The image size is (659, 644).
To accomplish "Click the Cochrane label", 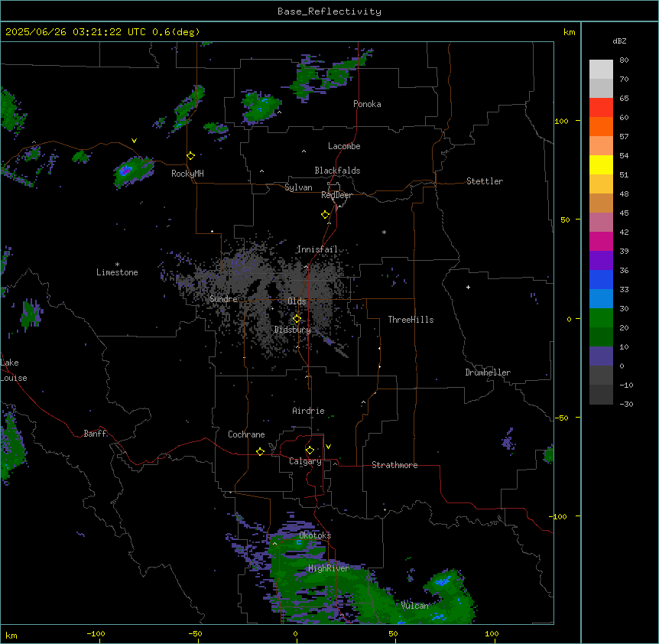I will point(246,434).
